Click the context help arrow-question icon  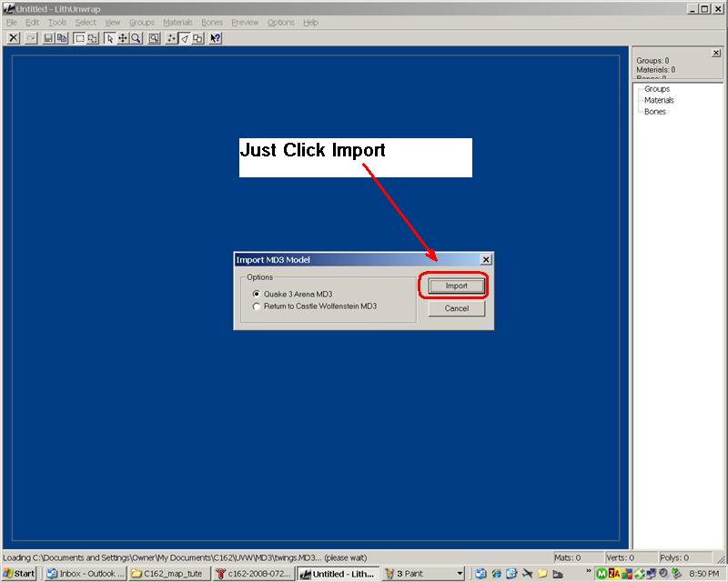[x=216, y=38]
